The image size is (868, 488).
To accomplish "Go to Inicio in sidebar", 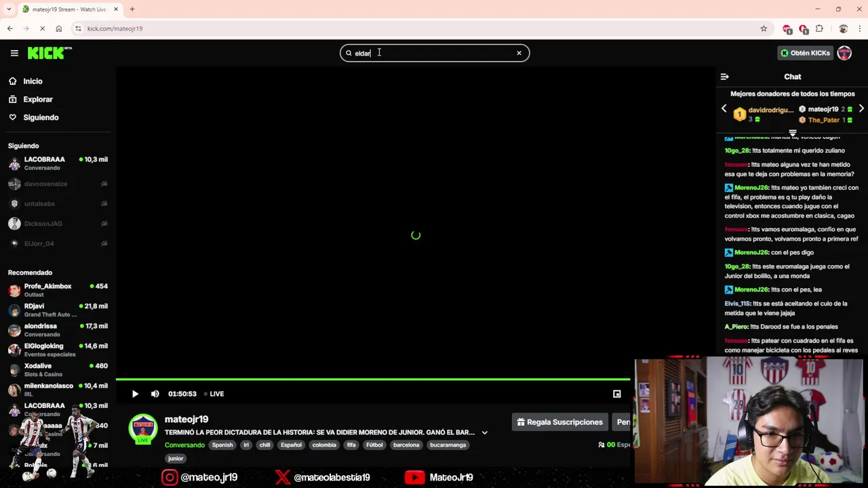I will pyautogui.click(x=33, y=81).
